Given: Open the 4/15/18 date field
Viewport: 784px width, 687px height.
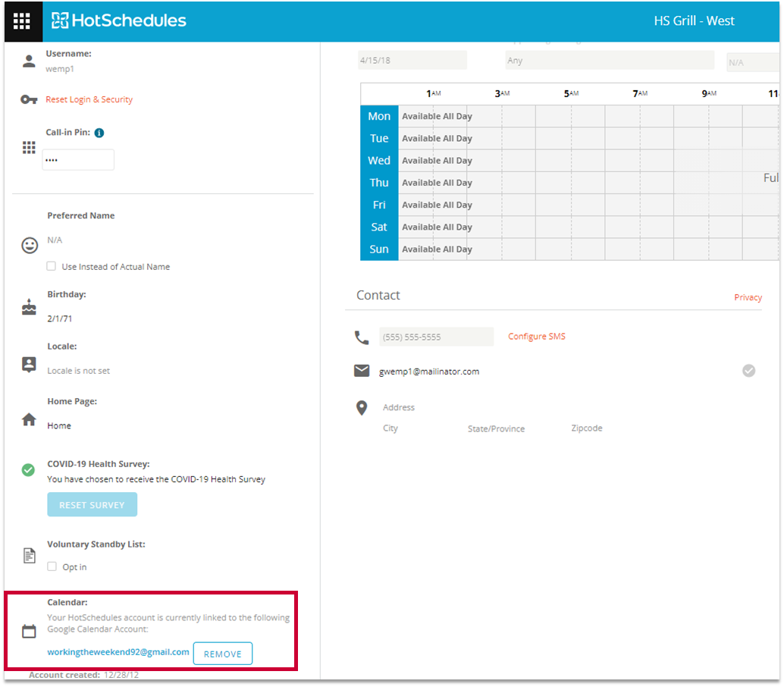Looking at the screenshot, I should [x=412, y=61].
